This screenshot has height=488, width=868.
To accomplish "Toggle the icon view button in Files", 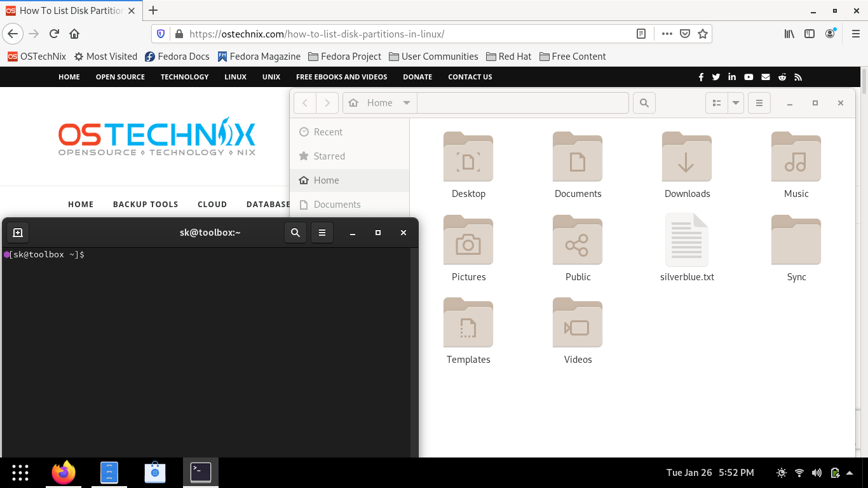I will click(x=717, y=102).
